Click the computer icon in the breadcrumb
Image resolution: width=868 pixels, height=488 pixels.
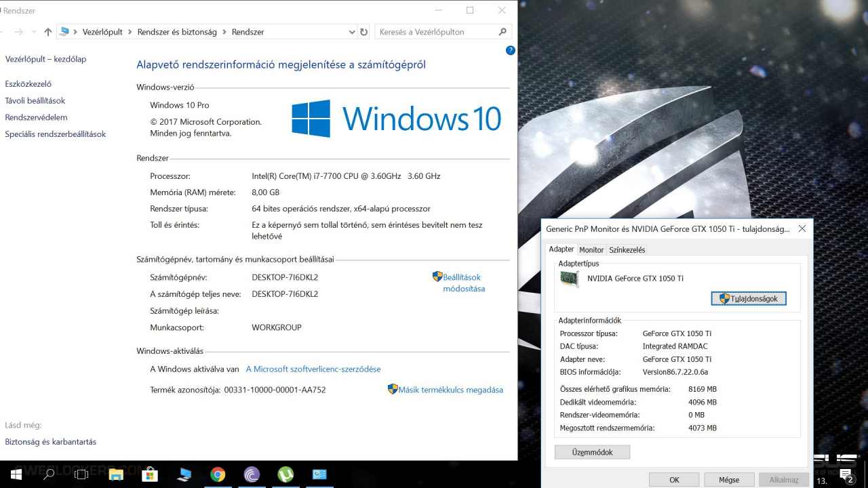click(x=64, y=32)
